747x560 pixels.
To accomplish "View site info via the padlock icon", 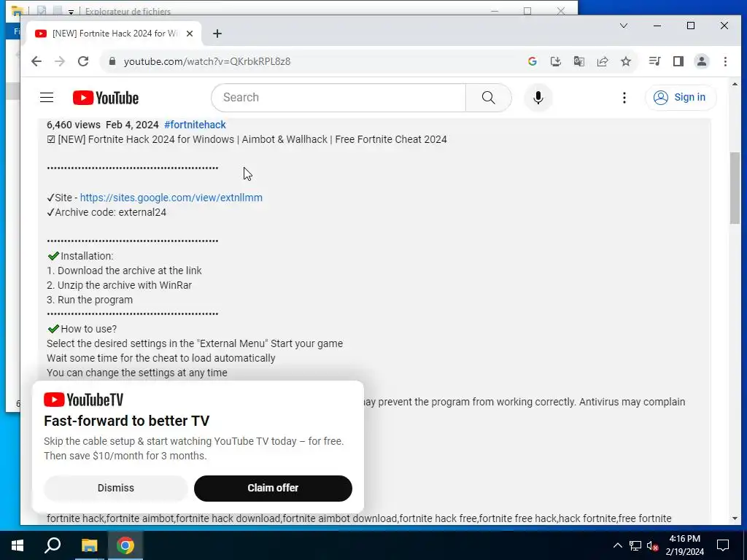I will 112,61.
